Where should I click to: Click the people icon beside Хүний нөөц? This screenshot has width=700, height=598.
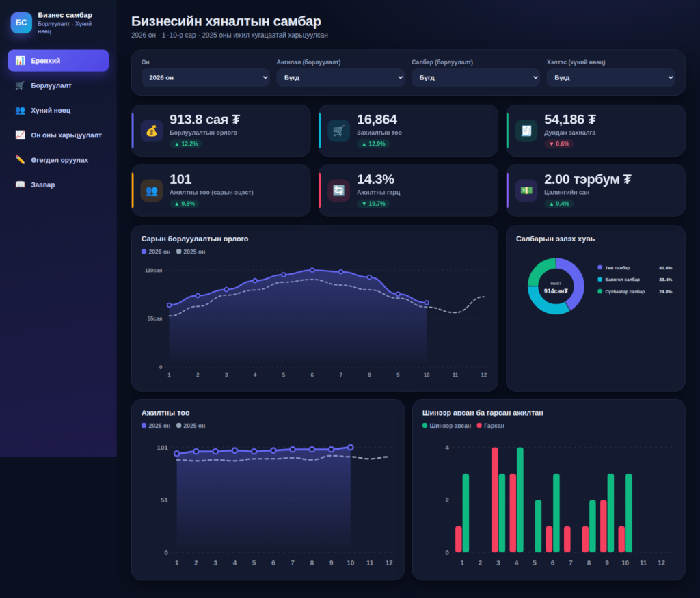[x=20, y=110]
